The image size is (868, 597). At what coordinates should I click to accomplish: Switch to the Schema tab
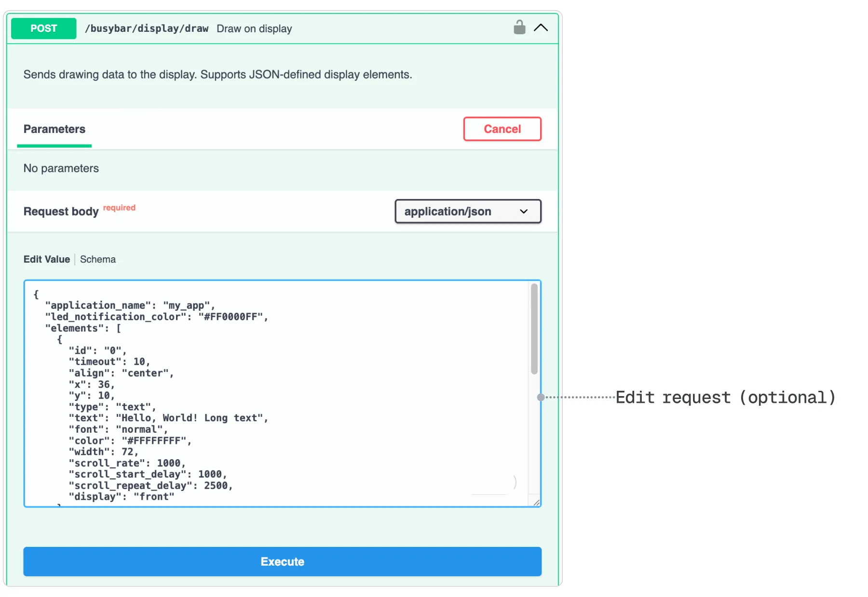pyautogui.click(x=98, y=259)
